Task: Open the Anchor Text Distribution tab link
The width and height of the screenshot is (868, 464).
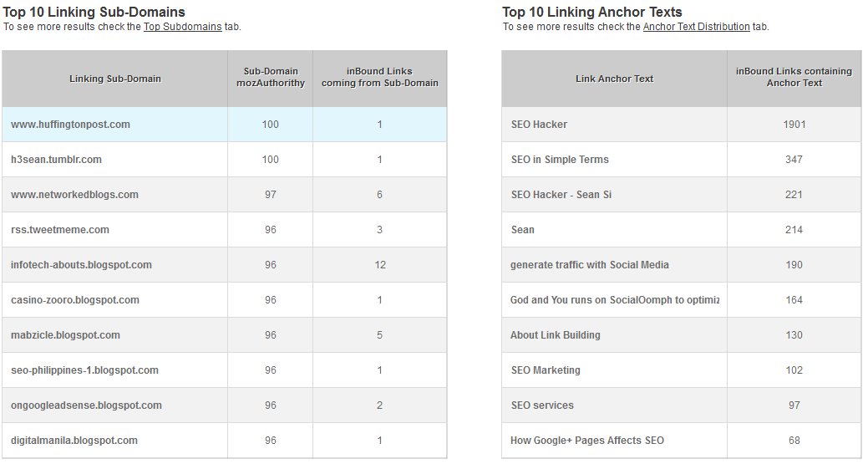Action: 696,27
